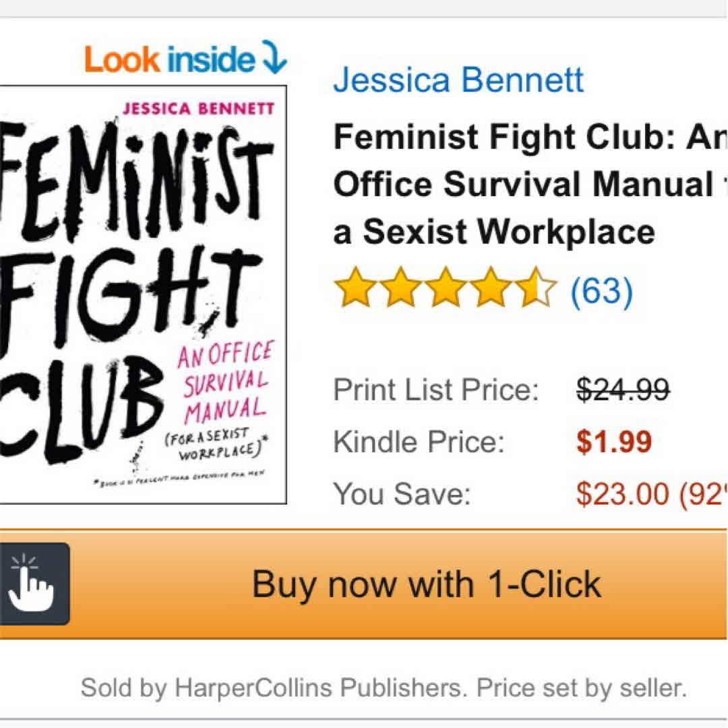Click the red $1.99 Kindle price
Screen dimensions: 728x728
tap(614, 442)
